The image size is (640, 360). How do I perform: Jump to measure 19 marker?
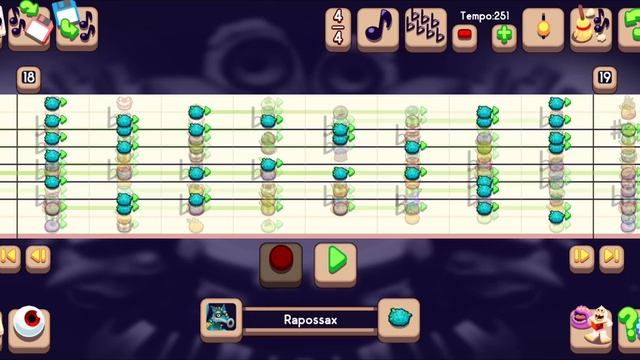coord(604,78)
